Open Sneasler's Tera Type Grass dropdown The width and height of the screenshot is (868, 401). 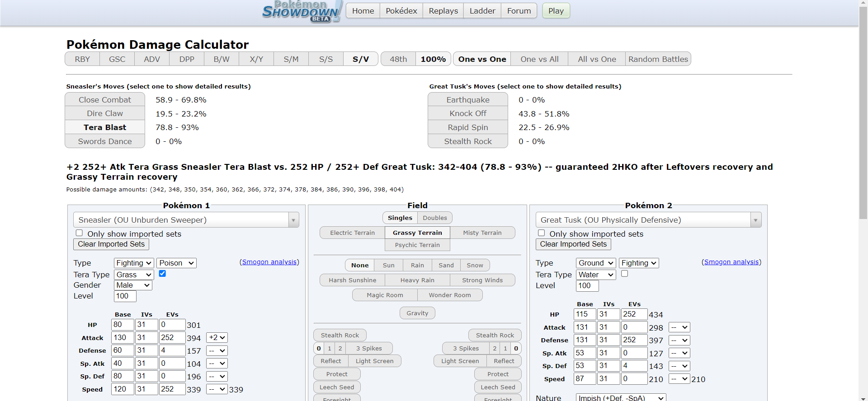tap(134, 275)
